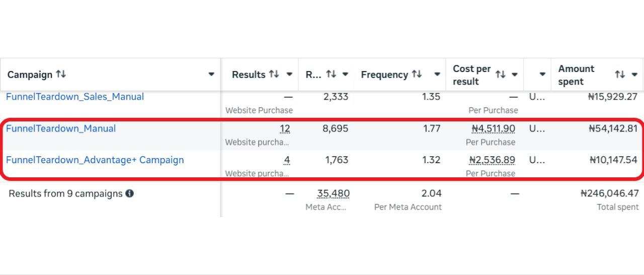Open Results column dropdown caret
The width and height of the screenshot is (644, 275).
coord(289,75)
